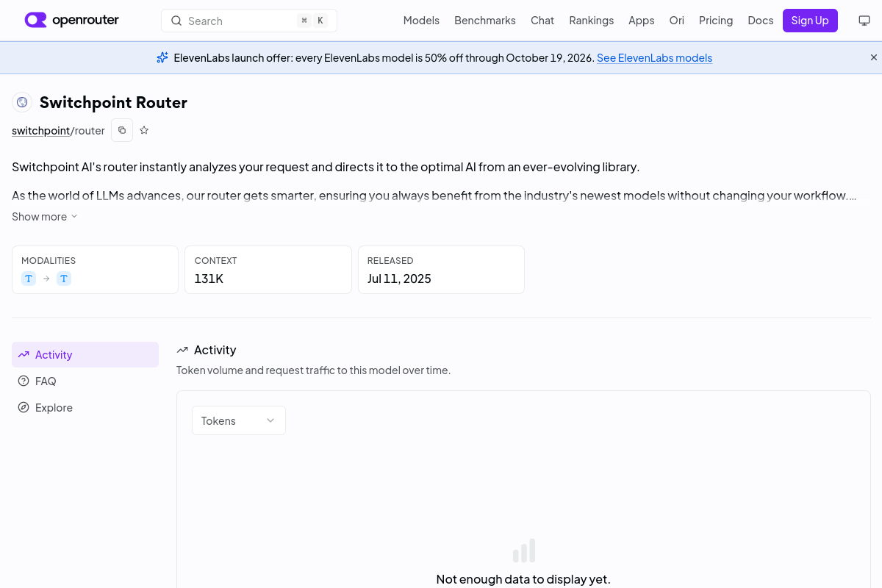Click the Switchpoint Router globe avatar
The height and width of the screenshot is (588, 882).
pyautogui.click(x=22, y=102)
